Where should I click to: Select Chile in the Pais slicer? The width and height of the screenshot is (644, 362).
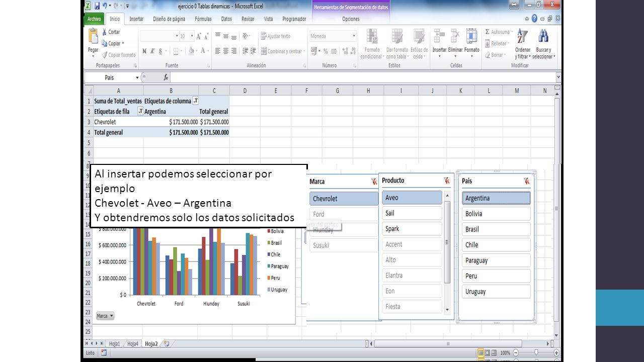(x=496, y=245)
